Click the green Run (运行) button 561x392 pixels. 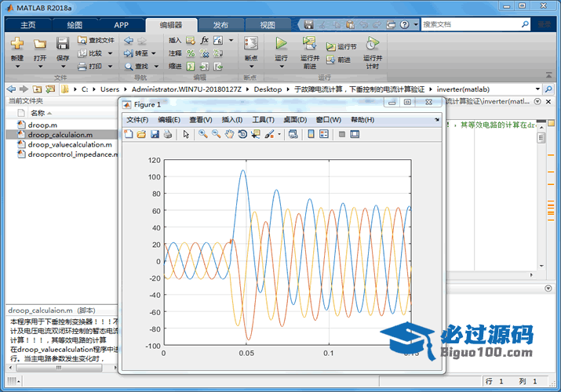281,44
